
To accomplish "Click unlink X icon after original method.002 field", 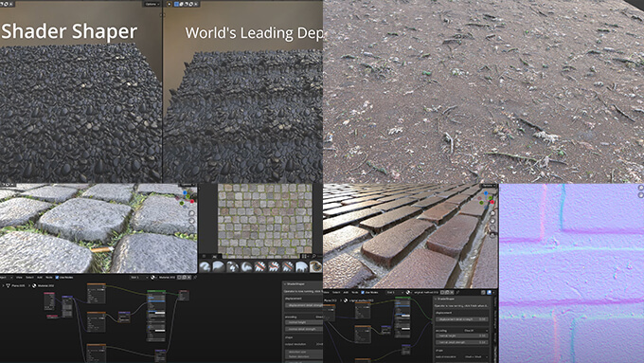I will click(452, 292).
